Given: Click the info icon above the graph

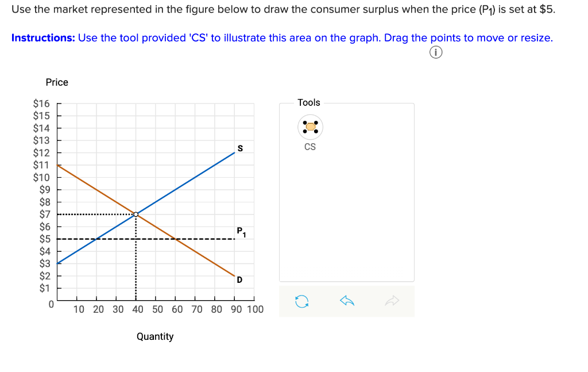Looking at the screenshot, I should coord(435,52).
